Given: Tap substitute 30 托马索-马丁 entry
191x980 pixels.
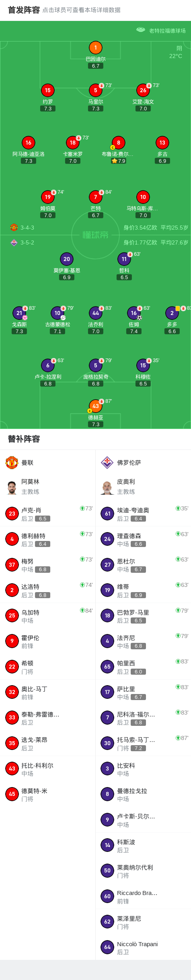Looking at the screenshot, I should [x=143, y=743].
